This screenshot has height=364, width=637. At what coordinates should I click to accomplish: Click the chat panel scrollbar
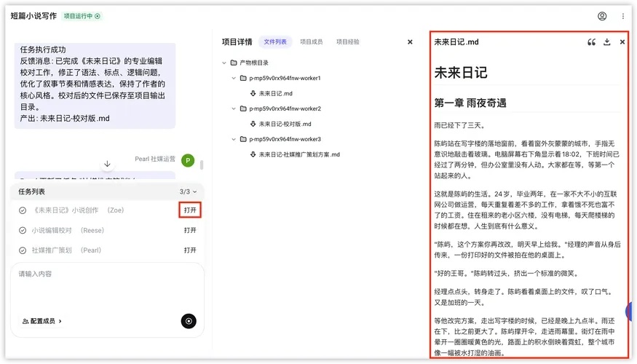tap(202, 165)
